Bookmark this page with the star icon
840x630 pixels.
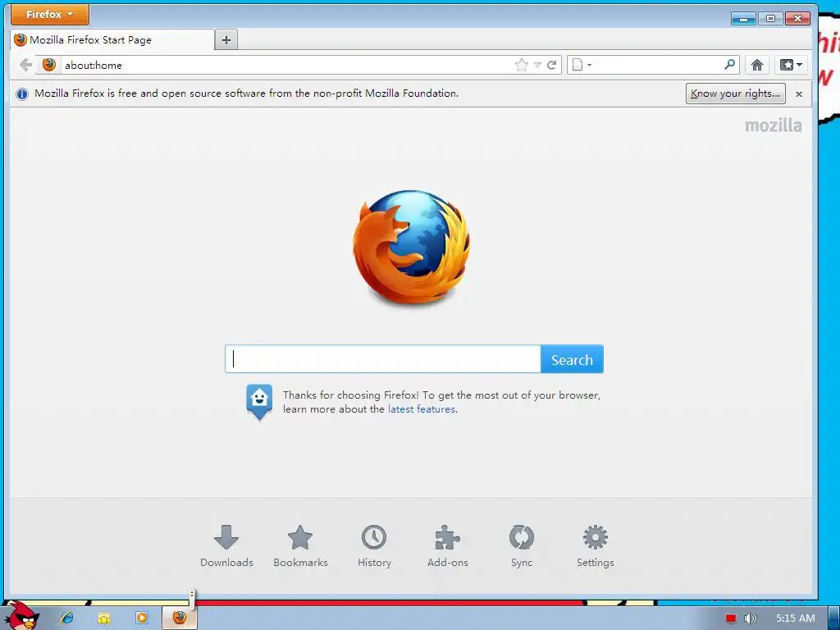point(521,66)
